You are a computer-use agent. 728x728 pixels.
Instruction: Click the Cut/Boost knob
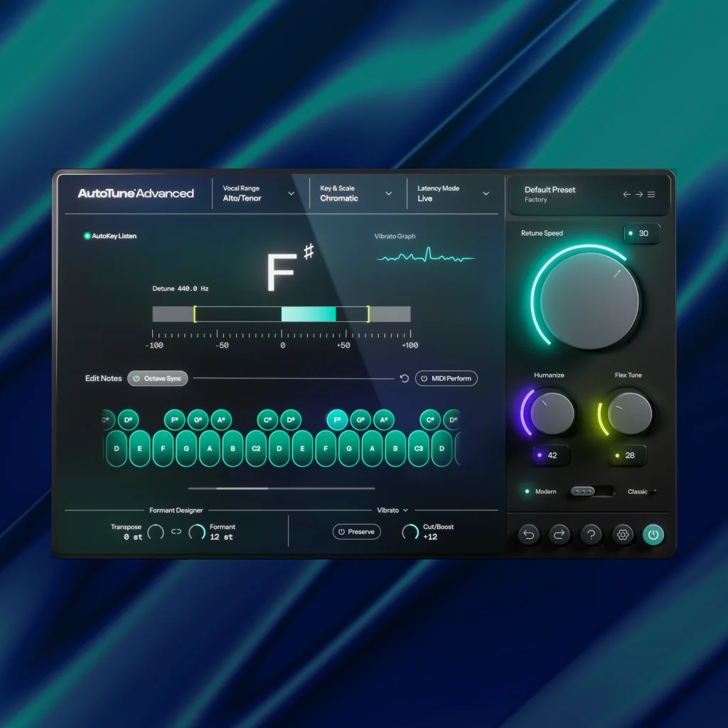(410, 532)
